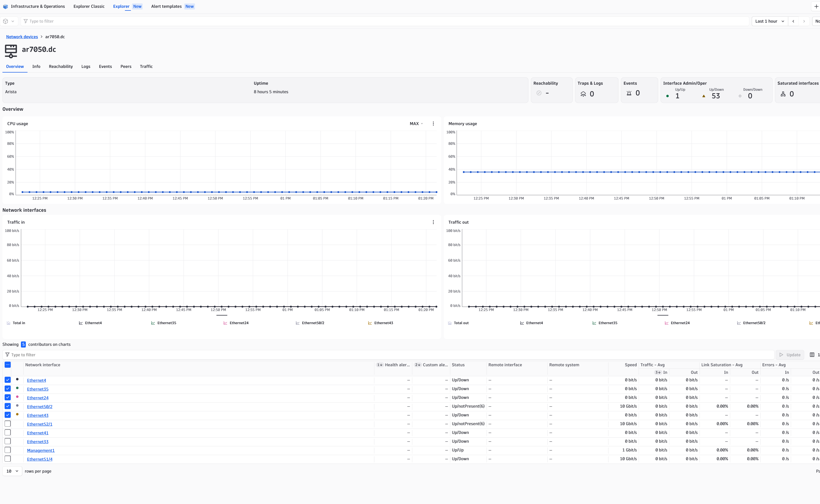Click the Saturated interfaces icon
The width and height of the screenshot is (820, 504).
(x=783, y=94)
